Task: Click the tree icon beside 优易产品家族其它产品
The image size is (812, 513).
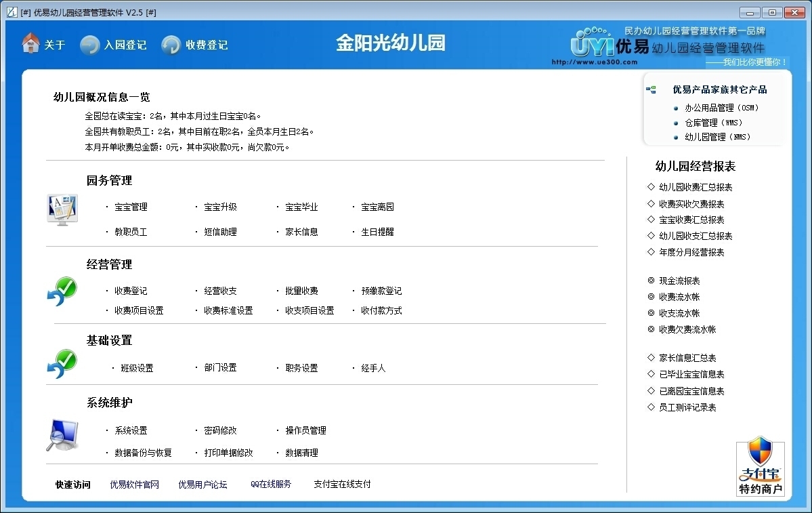Action: click(651, 89)
